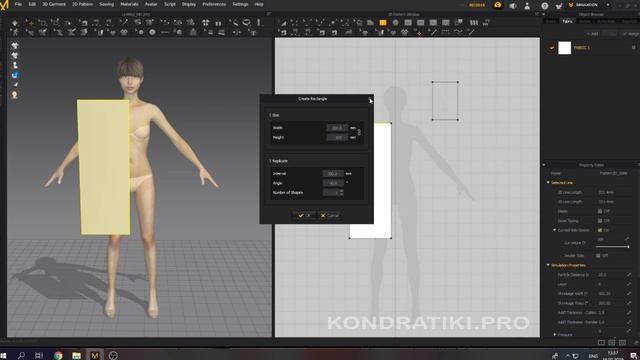This screenshot has height=360, width=640.
Task: Open the help question-mark icon in header
Action: pyautogui.click(x=544, y=5)
